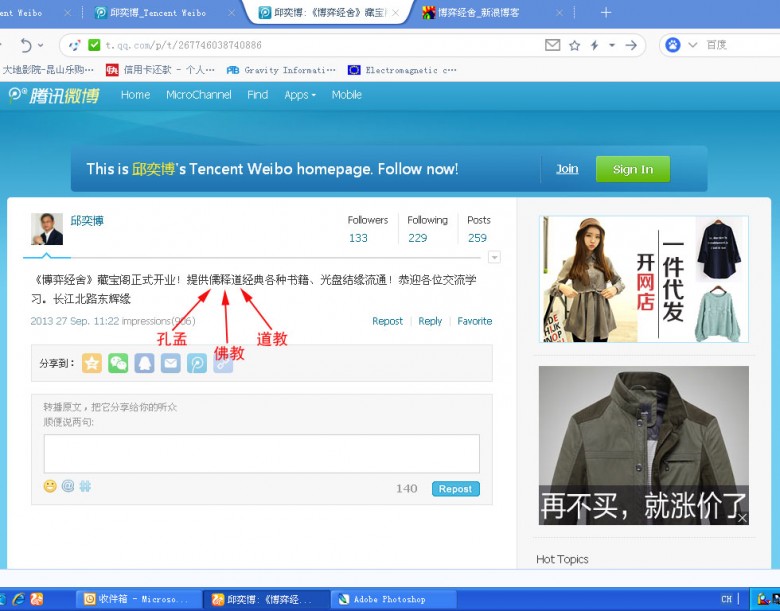Click the repost comment text box
This screenshot has width=780, height=611.
point(262,454)
